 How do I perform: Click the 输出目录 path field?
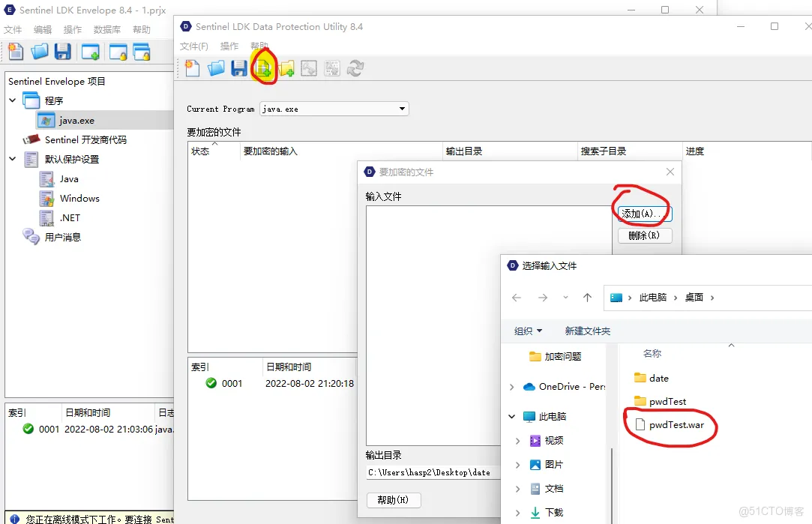click(433, 472)
